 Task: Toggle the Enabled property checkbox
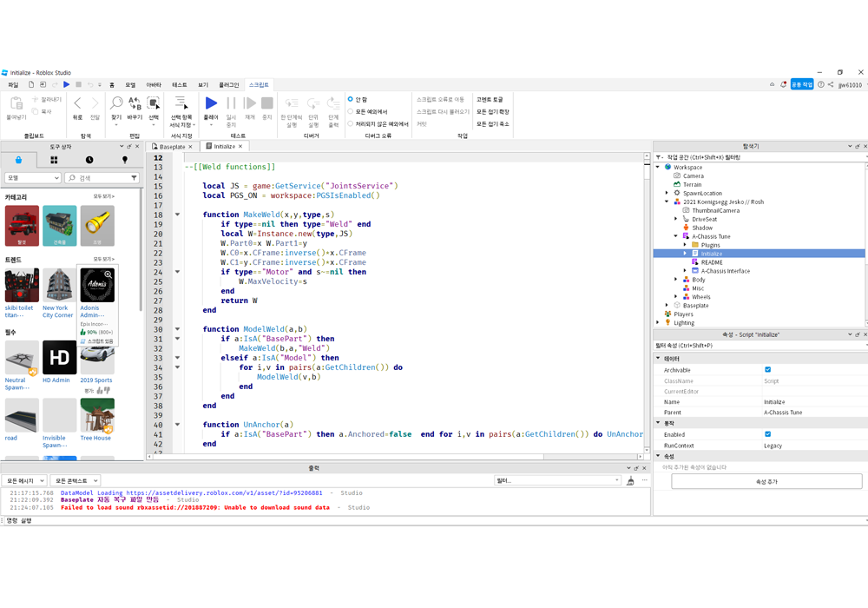768,434
